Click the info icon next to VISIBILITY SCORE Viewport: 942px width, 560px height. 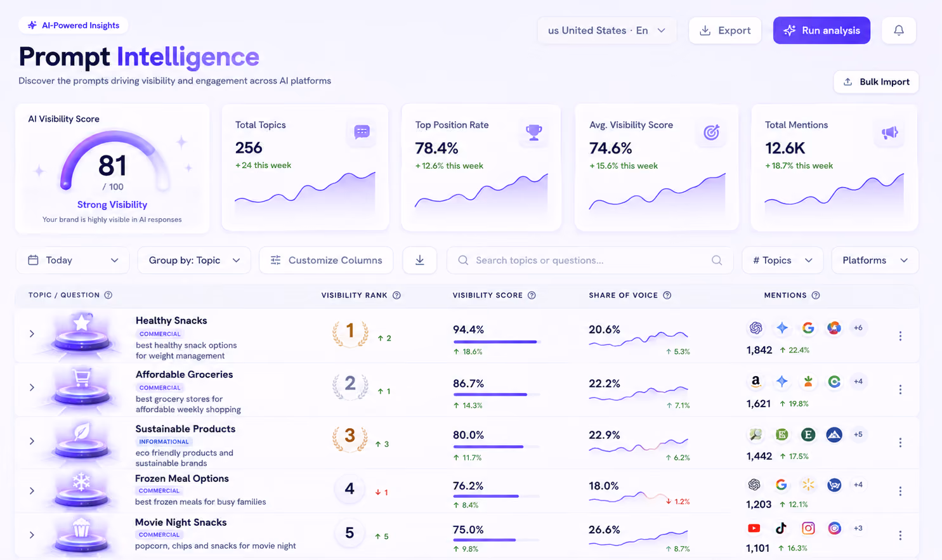pyautogui.click(x=532, y=295)
